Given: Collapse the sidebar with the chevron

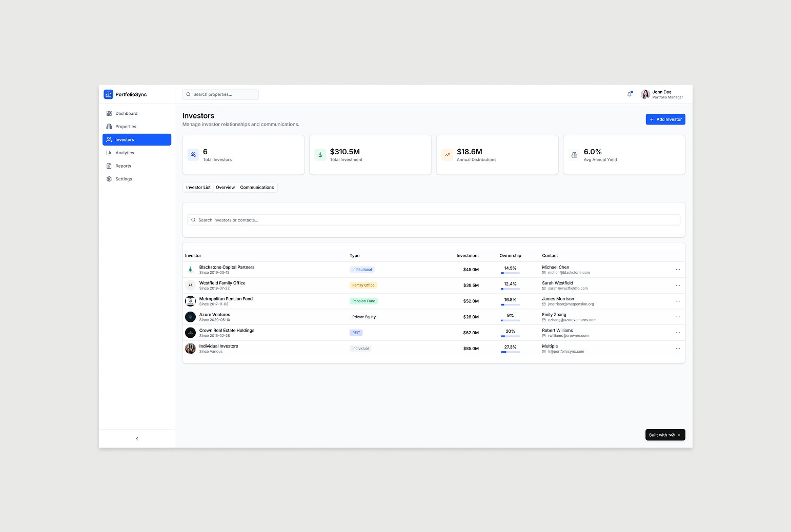Looking at the screenshot, I should point(137,439).
